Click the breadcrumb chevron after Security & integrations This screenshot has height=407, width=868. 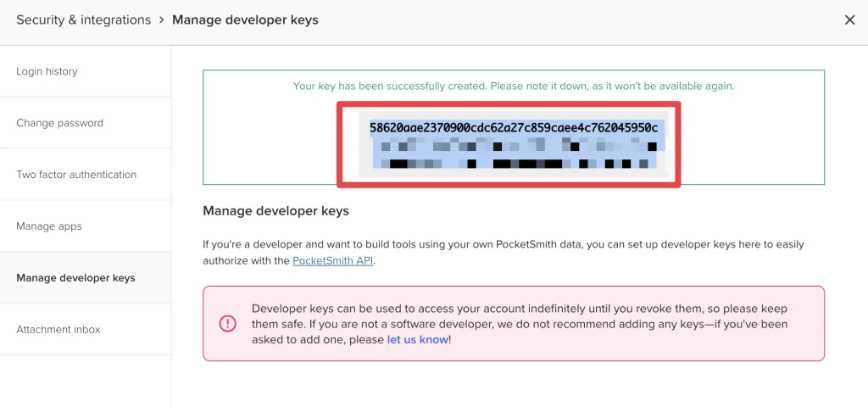[161, 20]
